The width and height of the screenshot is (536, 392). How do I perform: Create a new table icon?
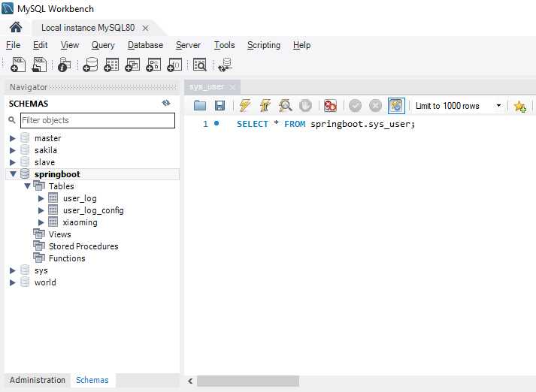[x=111, y=65]
